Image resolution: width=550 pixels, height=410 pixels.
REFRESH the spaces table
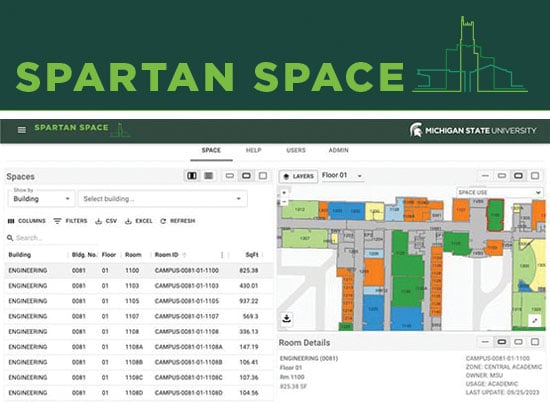pos(177,221)
